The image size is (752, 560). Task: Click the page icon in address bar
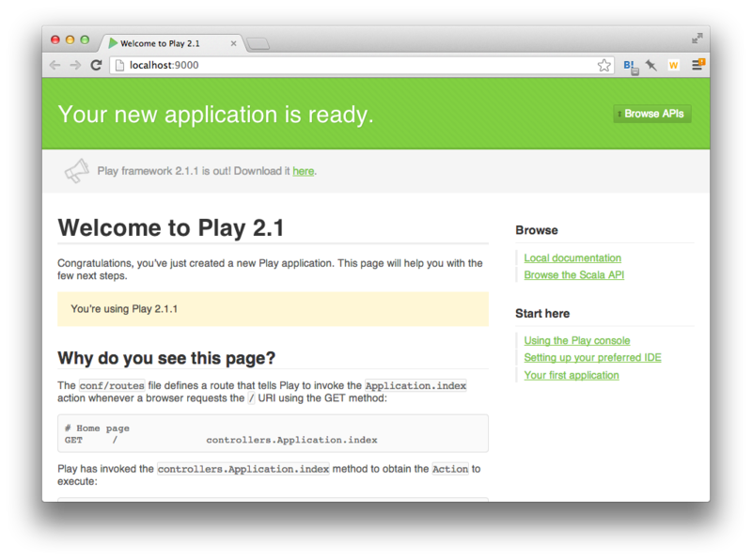[120, 65]
